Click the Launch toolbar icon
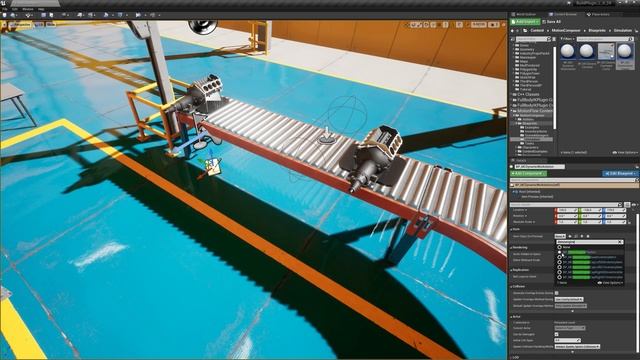This screenshot has height=360, width=640. pyautogui.click(x=153, y=15)
